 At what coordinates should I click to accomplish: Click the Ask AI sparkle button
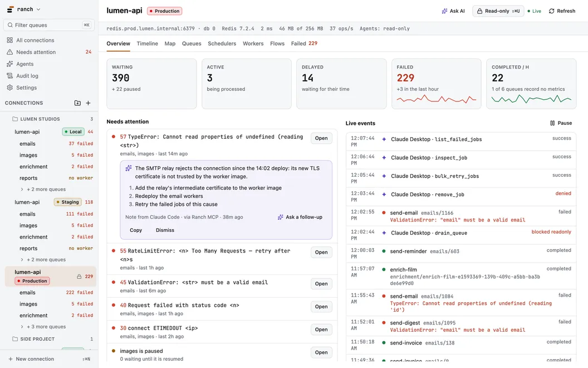coord(453,11)
